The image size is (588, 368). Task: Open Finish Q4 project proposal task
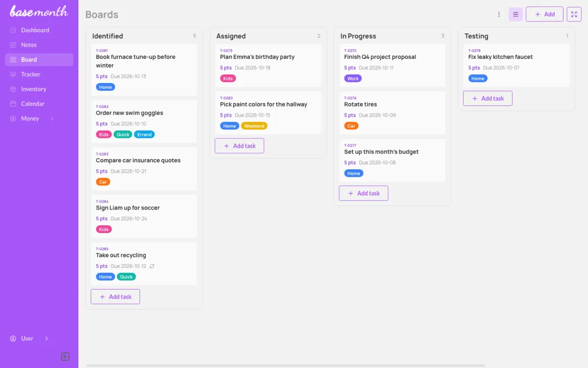pos(392,65)
